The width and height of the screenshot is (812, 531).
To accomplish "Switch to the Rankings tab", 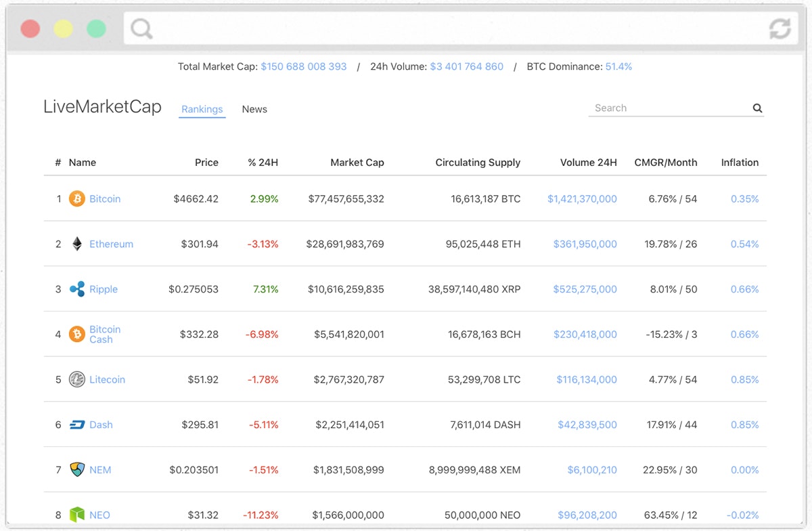I will pyautogui.click(x=202, y=109).
